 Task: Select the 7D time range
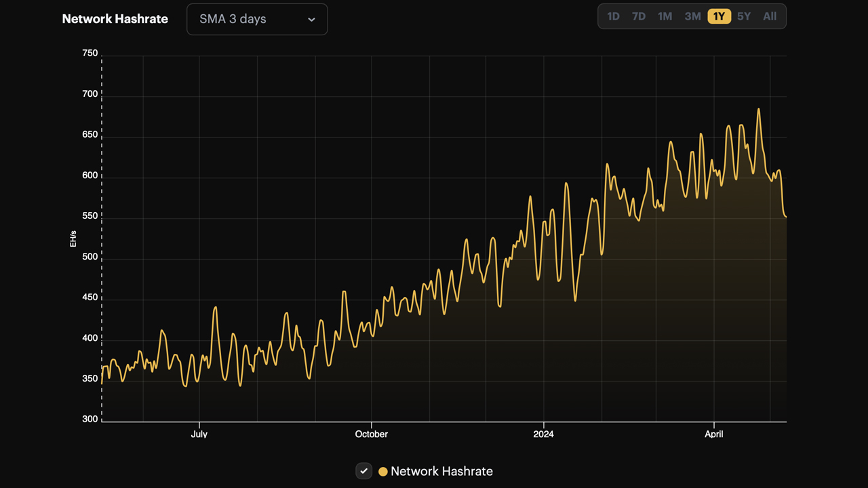(x=639, y=16)
